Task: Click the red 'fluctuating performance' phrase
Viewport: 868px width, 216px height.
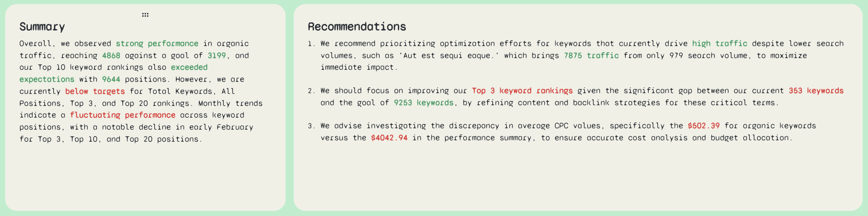Action: point(123,115)
